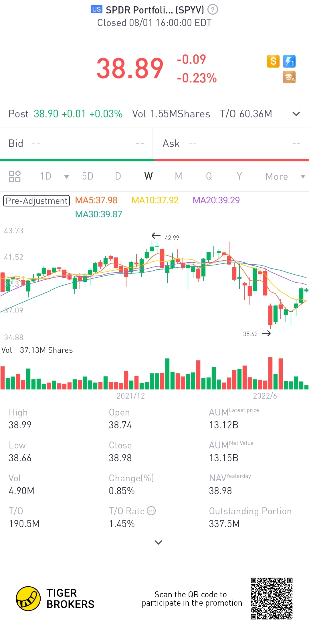The width and height of the screenshot is (309, 644).
Task: Tap the T/O 60.36M text
Action: (246, 114)
